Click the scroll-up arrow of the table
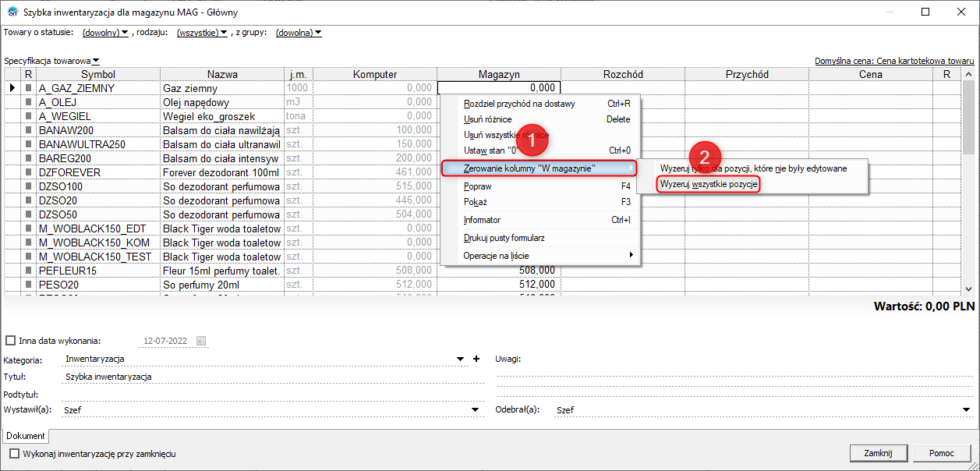 click(x=970, y=74)
